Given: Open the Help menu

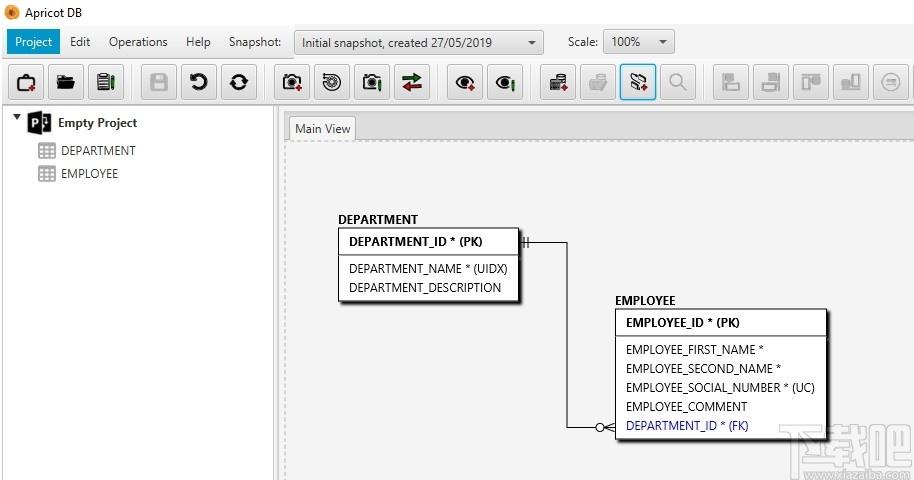Looking at the screenshot, I should click(198, 42).
